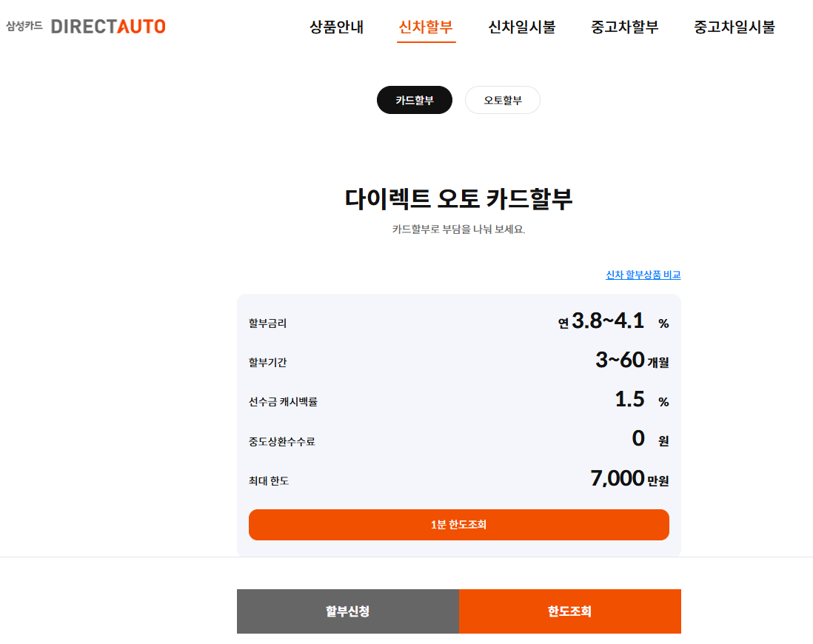The height and width of the screenshot is (644, 813).
Task: Open the 신차 할부상품 비교 link
Action: 643,275
